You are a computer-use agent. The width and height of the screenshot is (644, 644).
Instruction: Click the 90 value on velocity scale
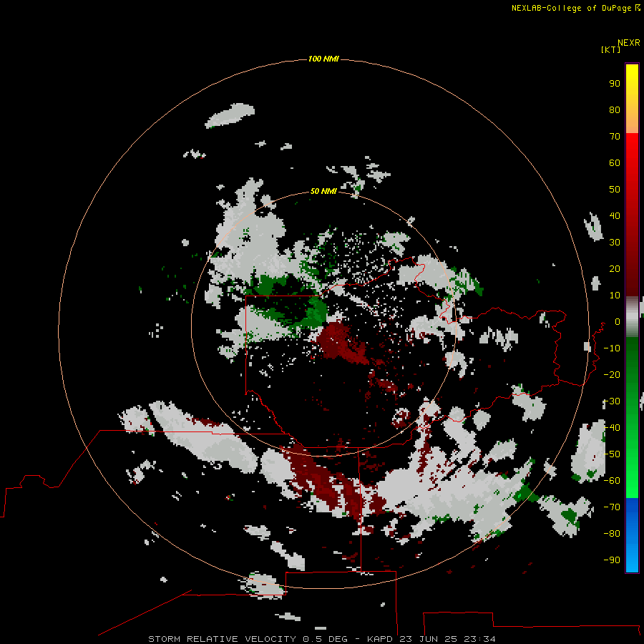tap(615, 84)
